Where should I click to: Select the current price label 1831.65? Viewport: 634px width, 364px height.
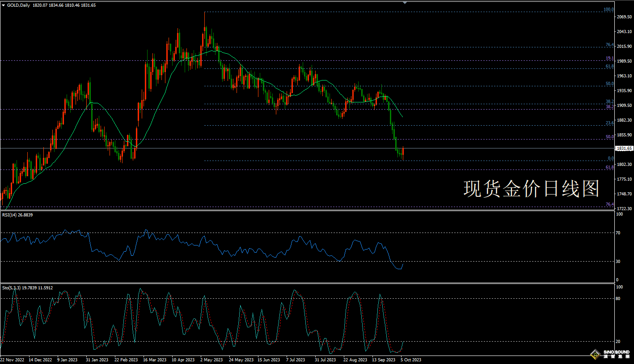624,148
